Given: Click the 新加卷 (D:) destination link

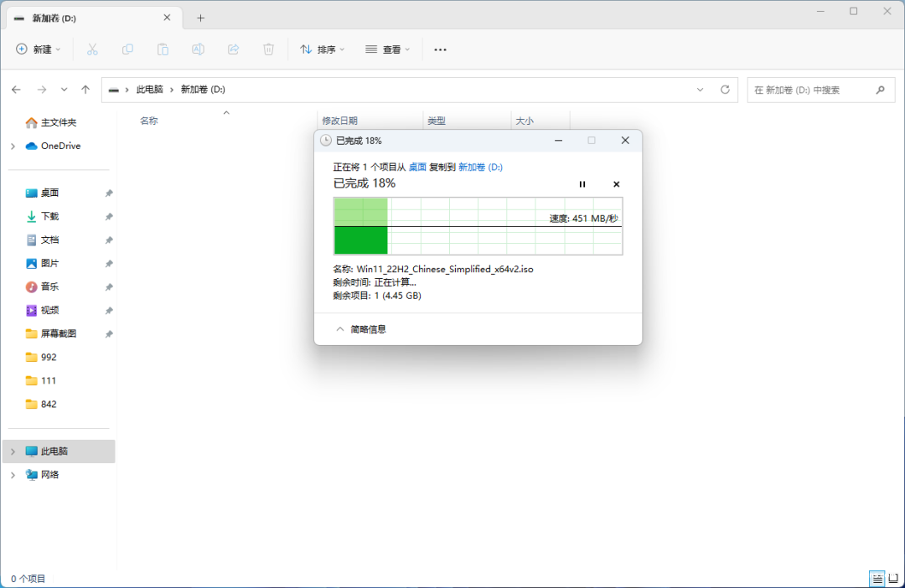Looking at the screenshot, I should click(478, 167).
